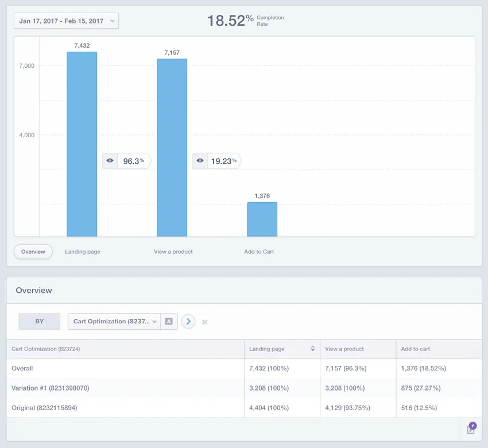Expand the Cart Optimization property dropdown
The image size is (488, 448).
[114, 321]
